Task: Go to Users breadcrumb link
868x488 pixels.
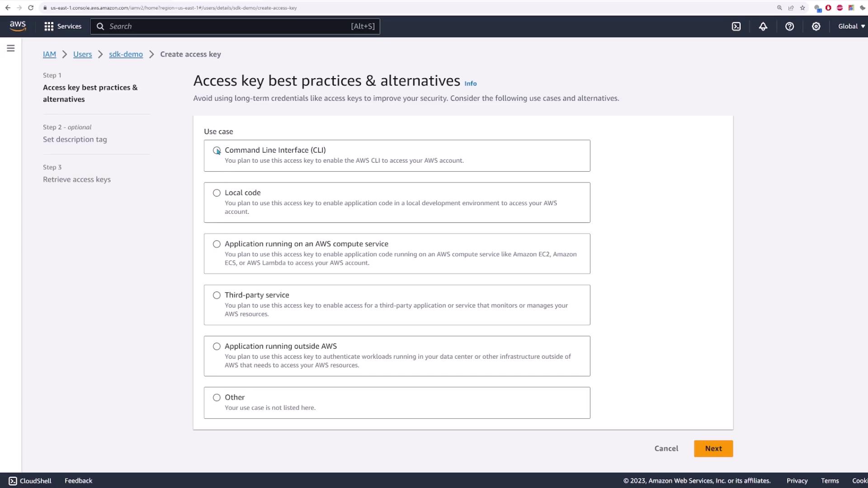Action: (82, 54)
